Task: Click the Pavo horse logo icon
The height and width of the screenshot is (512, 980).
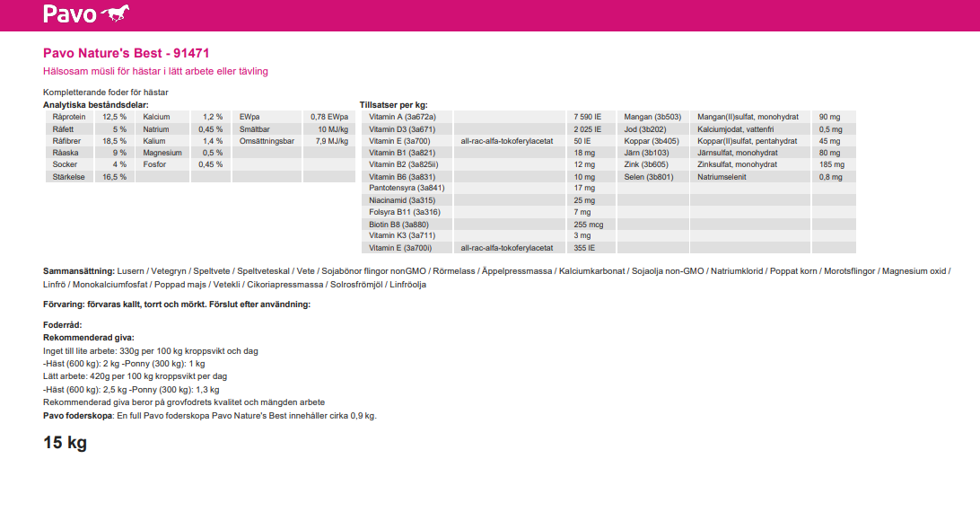Action: pyautogui.click(x=115, y=13)
